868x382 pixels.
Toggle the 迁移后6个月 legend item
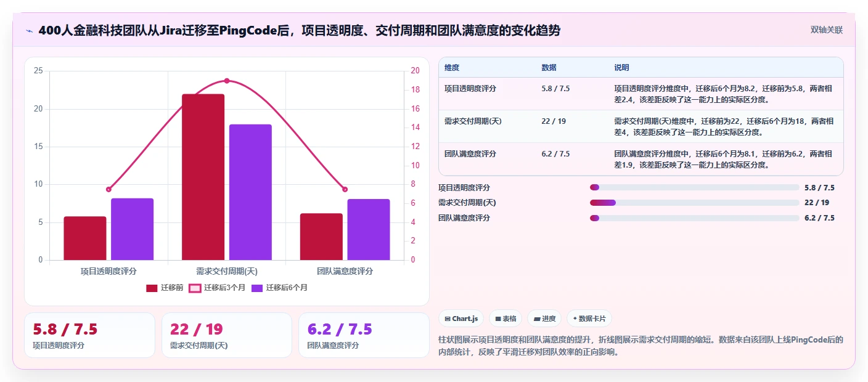[x=279, y=288]
